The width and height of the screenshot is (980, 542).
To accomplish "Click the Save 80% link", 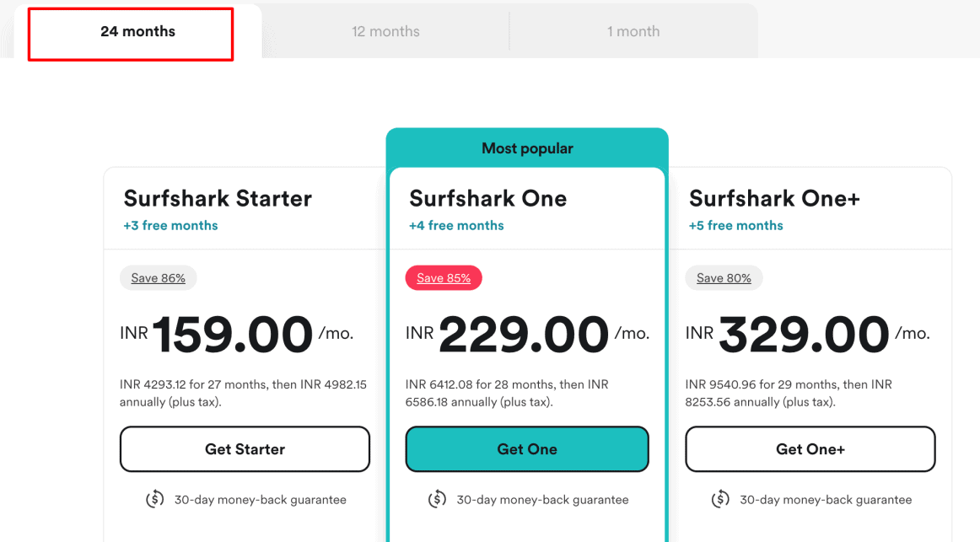I will [x=724, y=278].
